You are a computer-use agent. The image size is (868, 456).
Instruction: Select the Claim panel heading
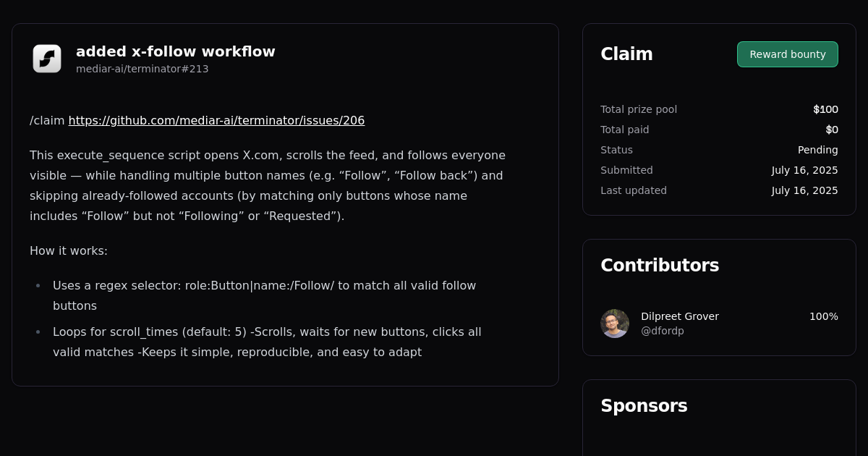pos(626,54)
